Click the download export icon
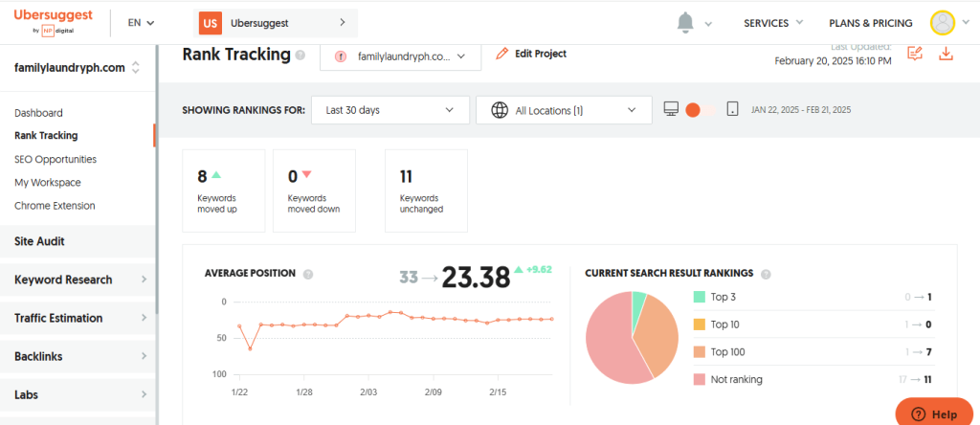Screen dimensions: 980x425 click(x=947, y=54)
